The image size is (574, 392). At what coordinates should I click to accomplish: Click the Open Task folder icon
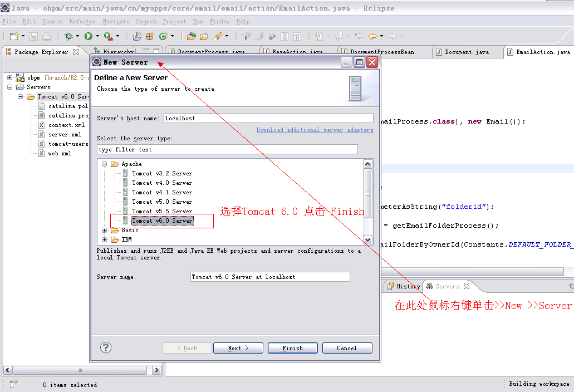[204, 36]
